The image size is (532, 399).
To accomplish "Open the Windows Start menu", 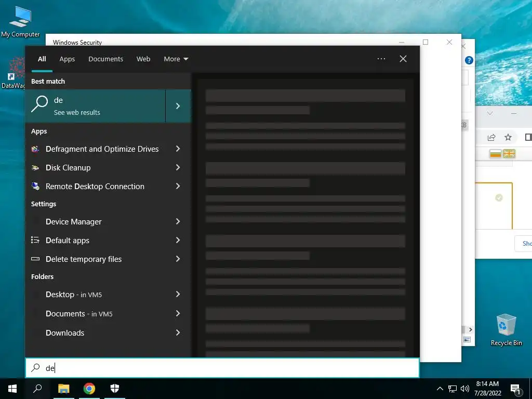I will click(12, 389).
